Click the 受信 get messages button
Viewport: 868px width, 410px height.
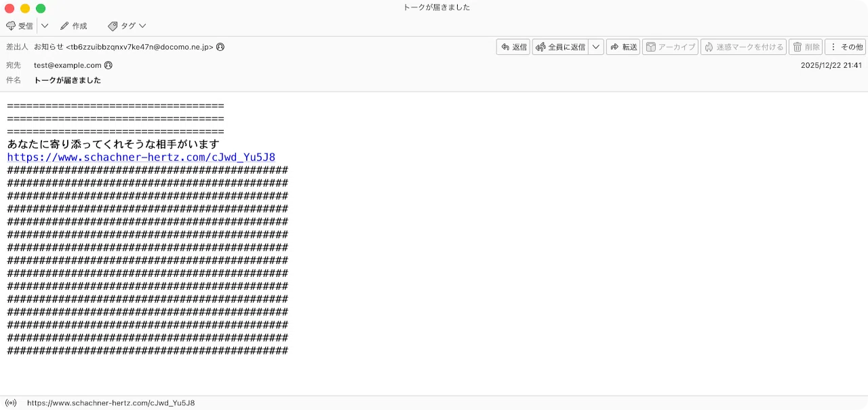pos(20,26)
